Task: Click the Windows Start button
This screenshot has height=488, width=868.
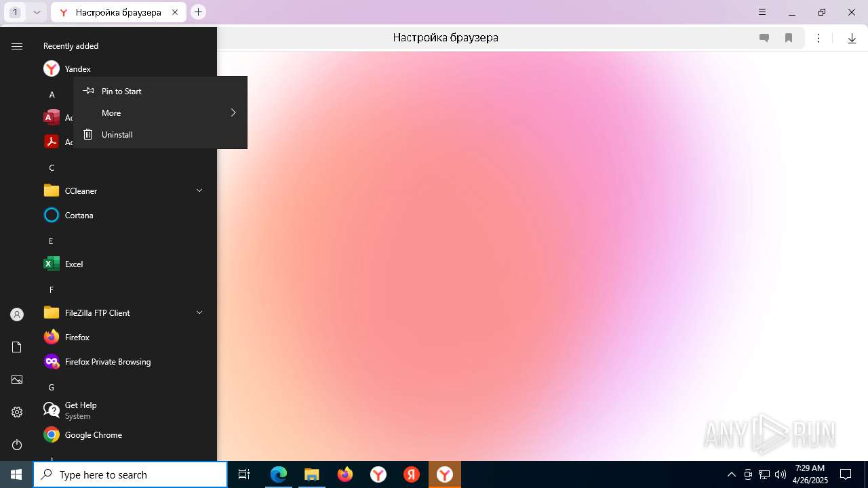Action: tap(16, 474)
